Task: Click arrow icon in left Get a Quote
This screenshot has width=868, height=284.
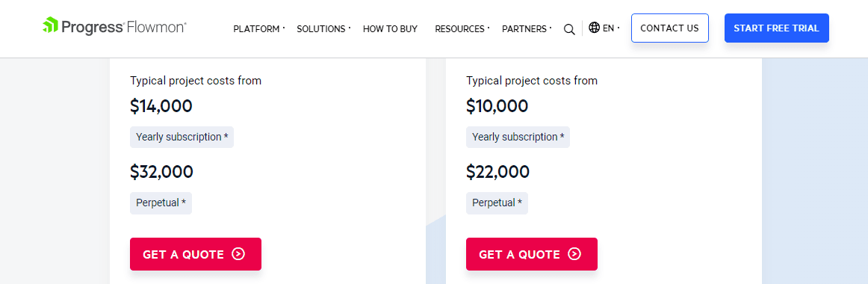Action: click(238, 254)
